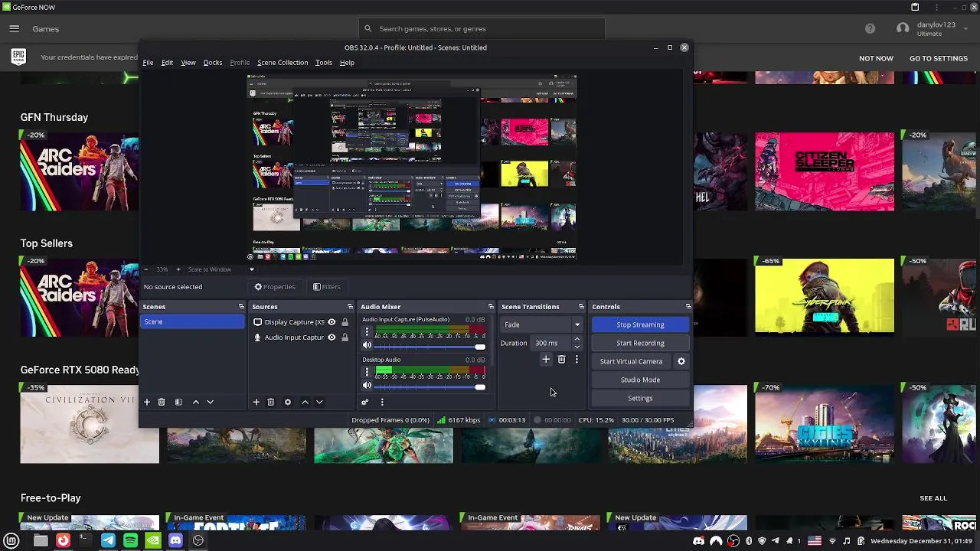Image resolution: width=980 pixels, height=551 pixels.
Task: Open GeForce NOW help question icon
Action: pos(870,28)
